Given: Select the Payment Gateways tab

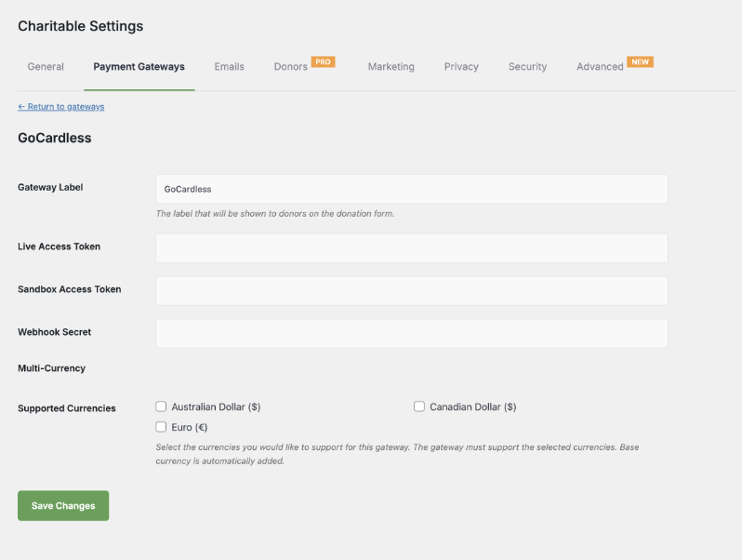Looking at the screenshot, I should tap(139, 67).
